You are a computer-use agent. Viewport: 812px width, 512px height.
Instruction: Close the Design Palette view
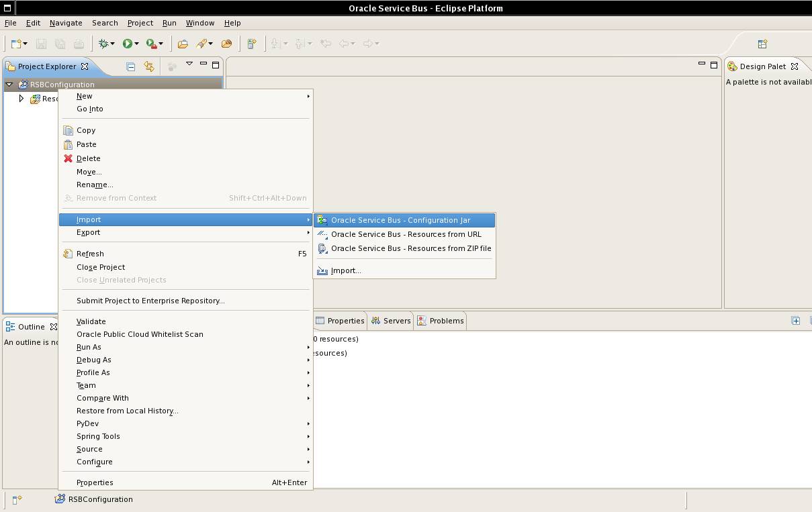795,66
